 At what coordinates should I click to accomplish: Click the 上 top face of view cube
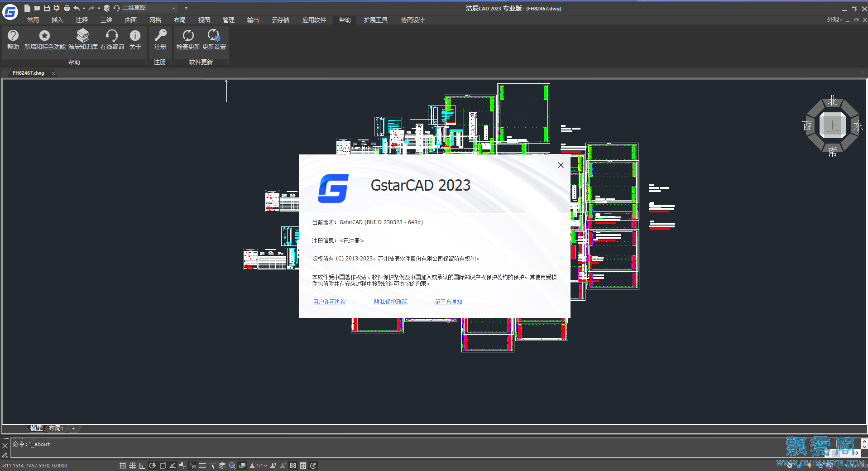[833, 126]
